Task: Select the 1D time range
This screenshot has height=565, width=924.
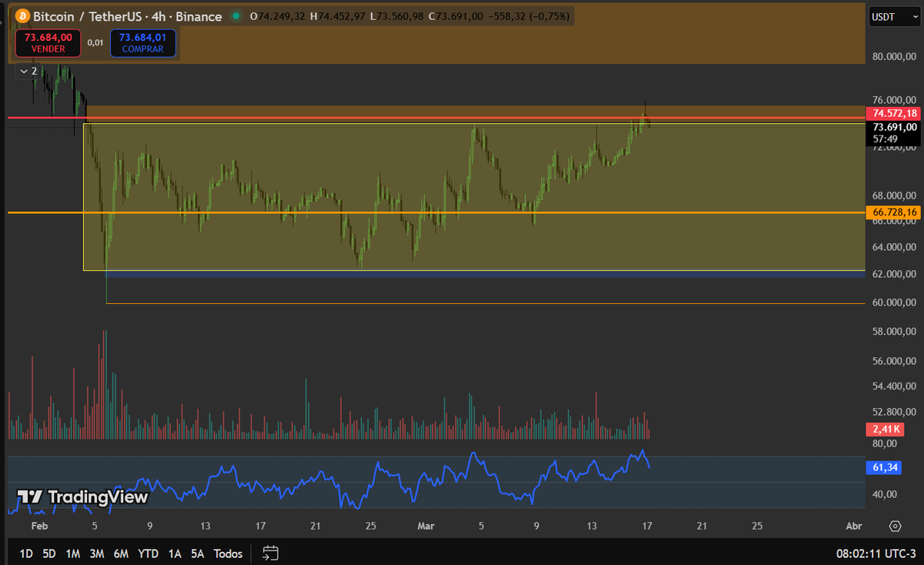Action: [x=27, y=553]
